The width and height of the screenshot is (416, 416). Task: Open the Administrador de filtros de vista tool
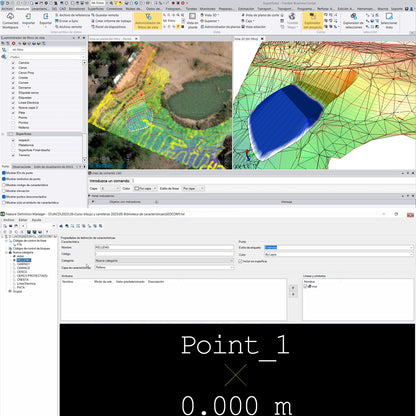pos(148,21)
